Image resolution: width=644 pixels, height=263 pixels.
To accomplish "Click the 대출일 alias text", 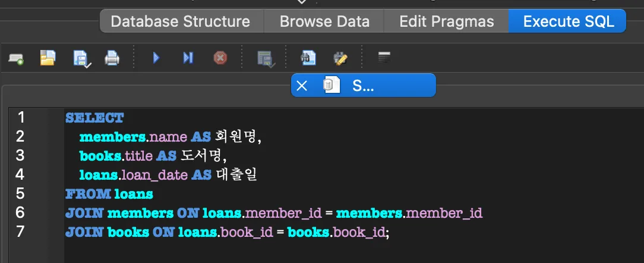I will [236, 175].
